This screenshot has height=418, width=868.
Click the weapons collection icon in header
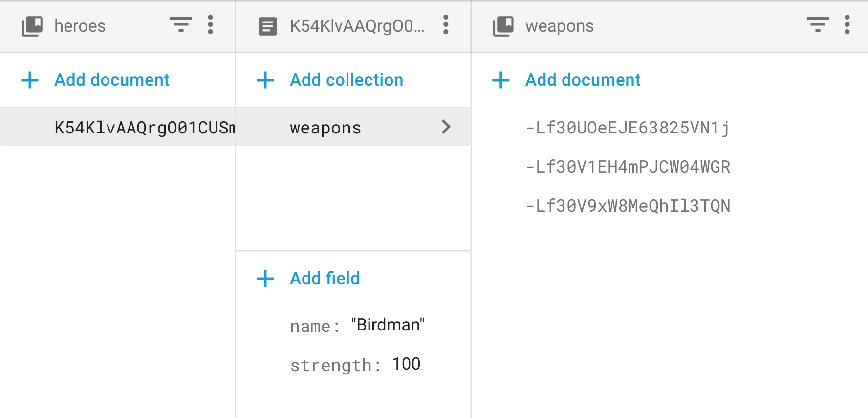tap(503, 26)
